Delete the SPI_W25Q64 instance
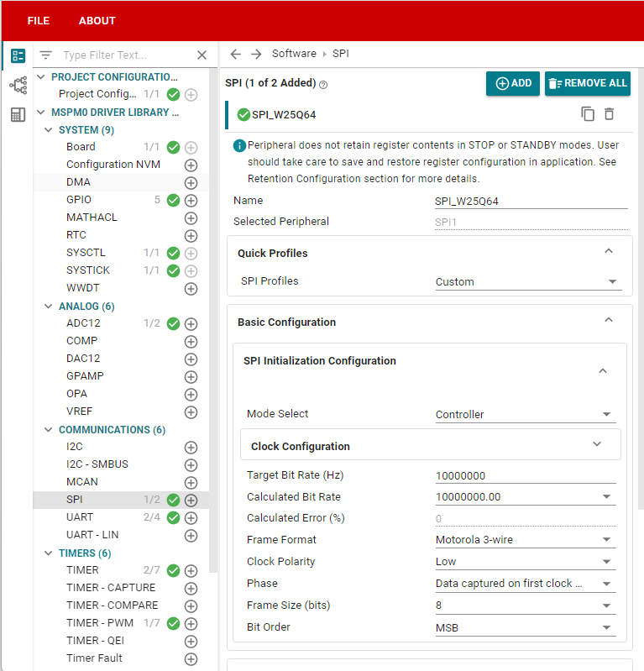This screenshot has height=671, width=644. tap(609, 114)
